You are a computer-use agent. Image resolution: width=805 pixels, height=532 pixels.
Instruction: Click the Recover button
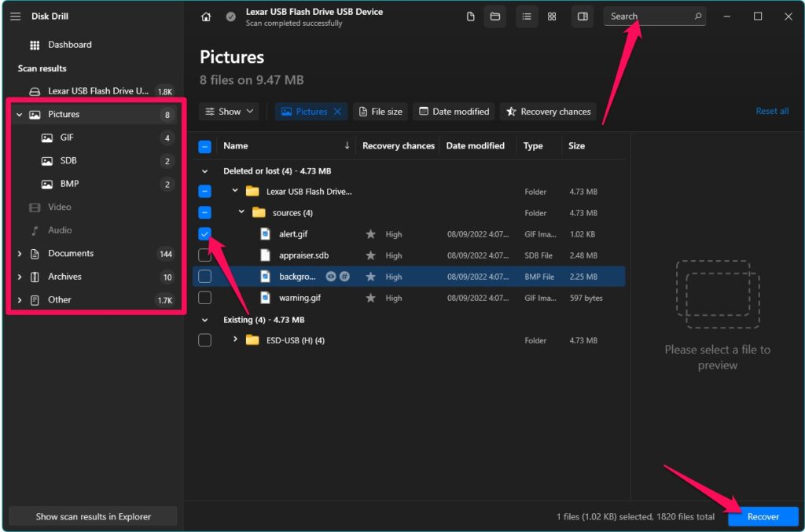(x=762, y=516)
